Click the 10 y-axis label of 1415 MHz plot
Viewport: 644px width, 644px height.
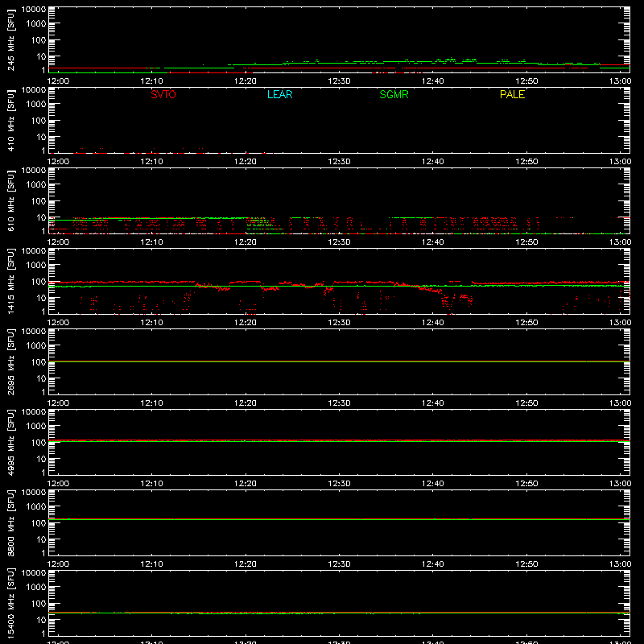pos(41,298)
